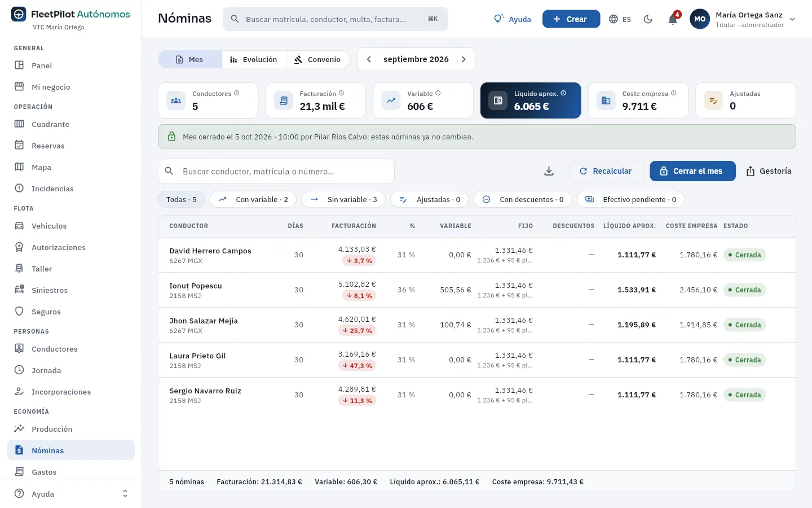Switch to Evolución tab
The image size is (812, 508).
coord(254,59)
